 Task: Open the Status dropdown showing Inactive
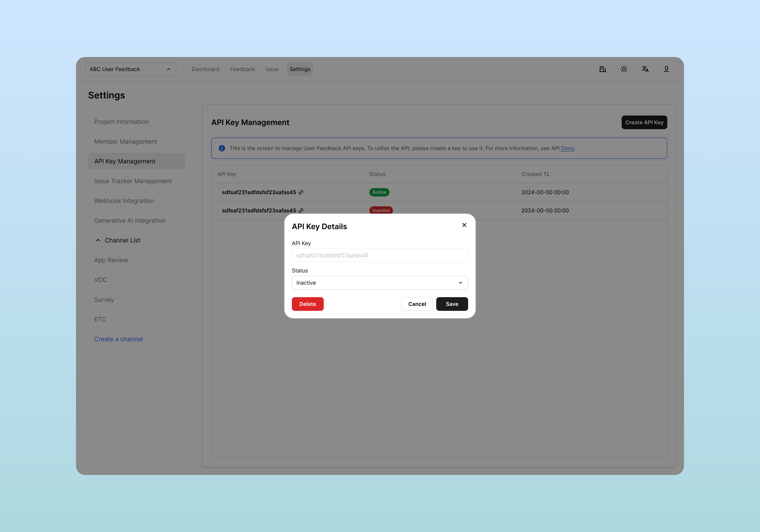pyautogui.click(x=380, y=283)
